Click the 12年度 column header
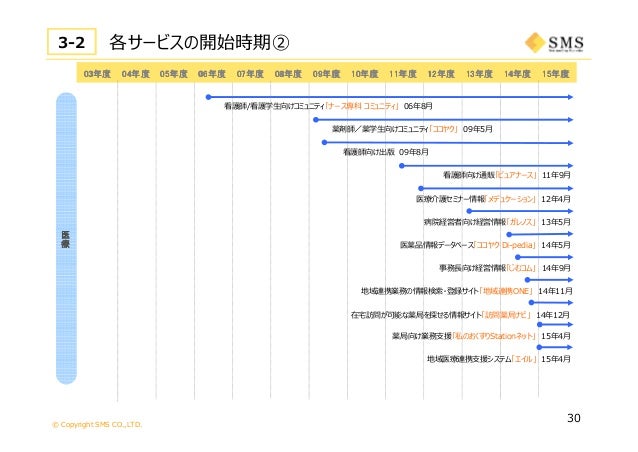 click(441, 74)
